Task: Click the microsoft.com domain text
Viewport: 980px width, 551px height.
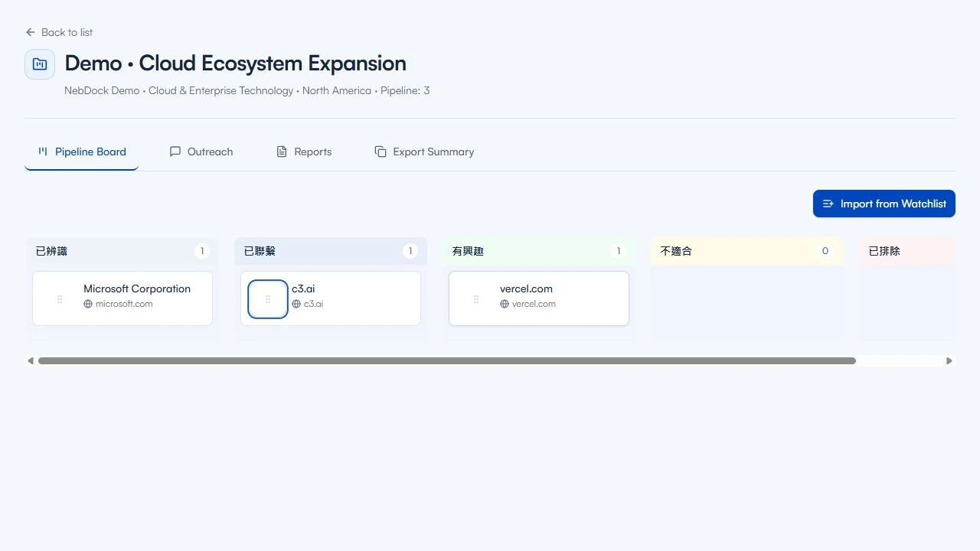Action: [x=124, y=304]
